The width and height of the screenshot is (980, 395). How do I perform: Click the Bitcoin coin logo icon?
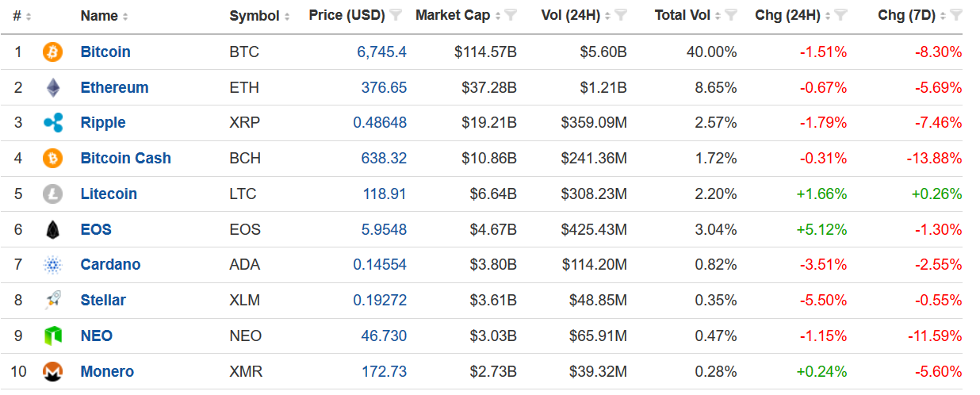click(x=52, y=52)
